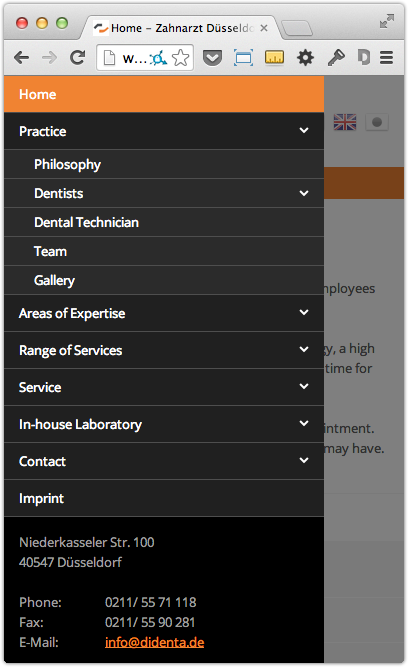This screenshot has height=667, width=408.
Task: Expand the Range of Services chevron
Action: [304, 350]
